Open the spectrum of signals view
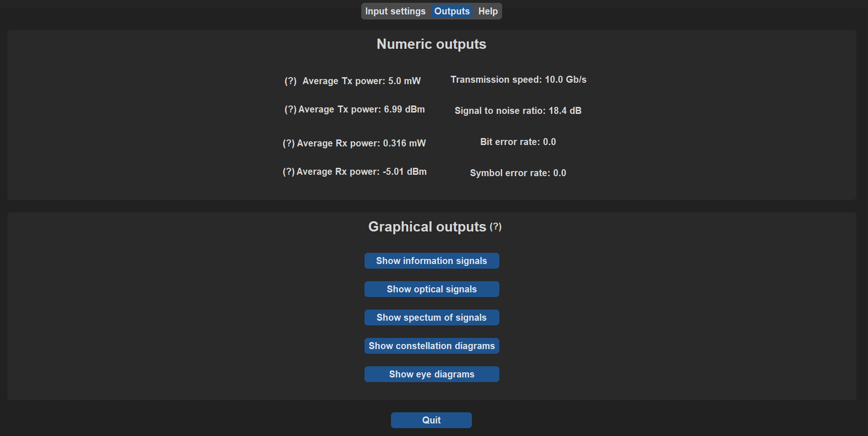868x436 pixels. click(431, 317)
